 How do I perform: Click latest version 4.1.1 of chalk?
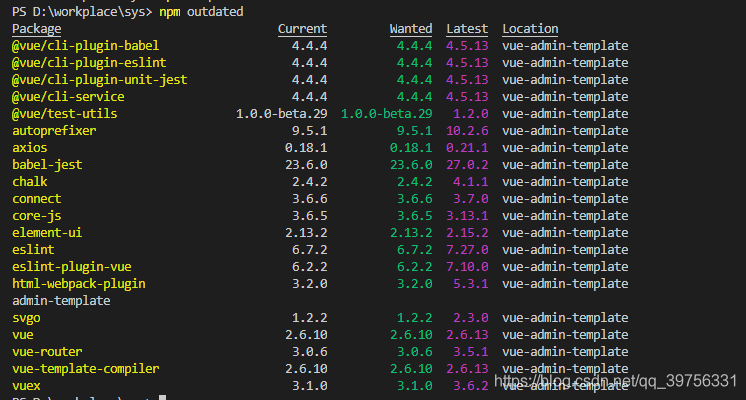[x=471, y=182]
